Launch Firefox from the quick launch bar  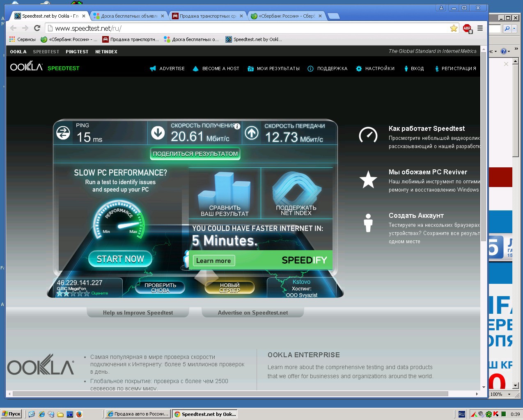tap(79, 414)
